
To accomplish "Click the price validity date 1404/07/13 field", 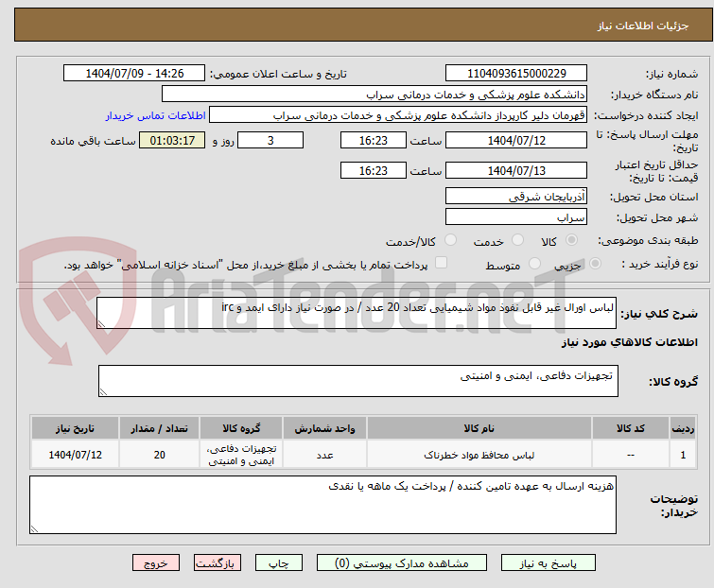I will tap(516, 171).
